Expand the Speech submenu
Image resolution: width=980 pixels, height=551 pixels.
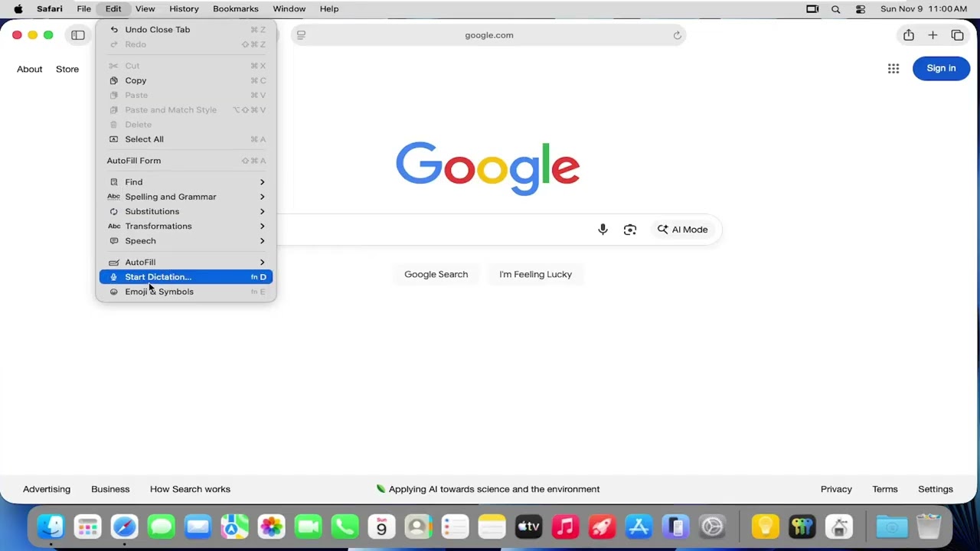pos(186,241)
